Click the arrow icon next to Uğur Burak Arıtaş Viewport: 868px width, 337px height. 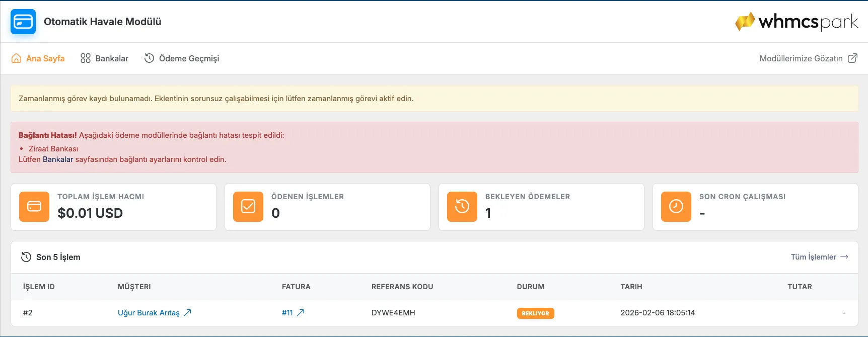tap(187, 313)
